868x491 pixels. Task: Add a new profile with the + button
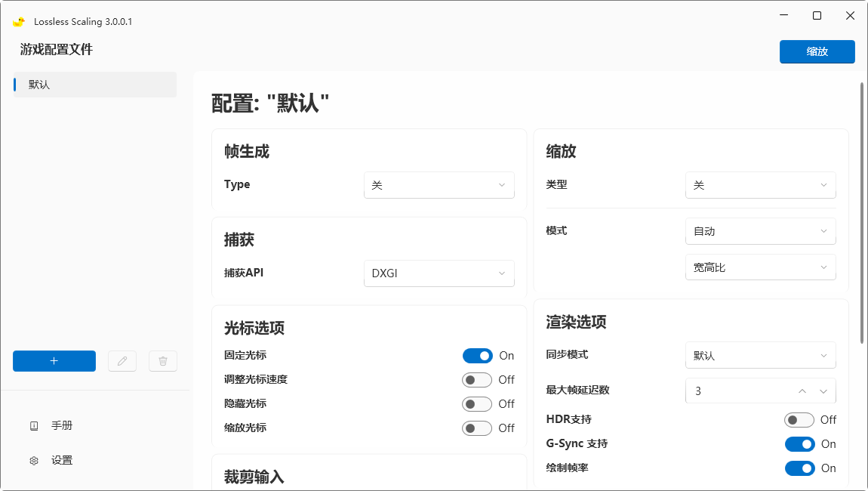(54, 361)
